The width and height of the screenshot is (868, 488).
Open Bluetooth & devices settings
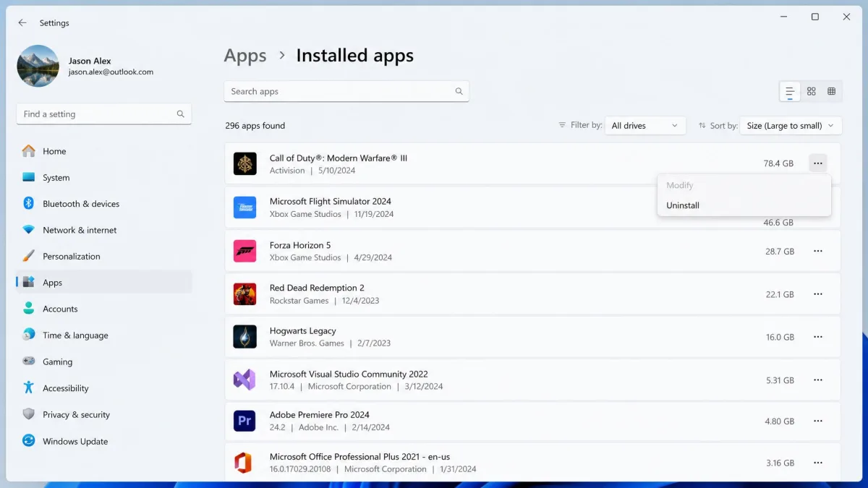pyautogui.click(x=104, y=204)
